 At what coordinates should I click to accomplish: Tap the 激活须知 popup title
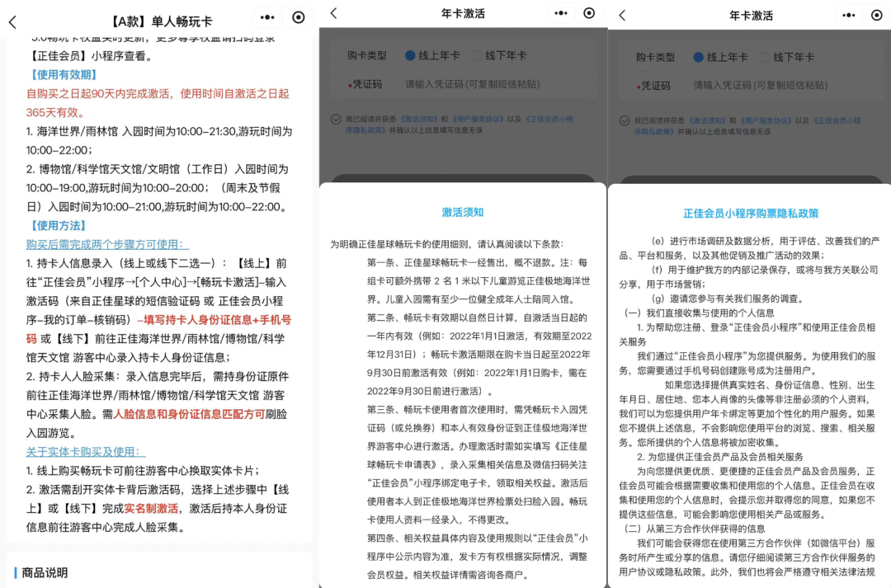tap(463, 213)
